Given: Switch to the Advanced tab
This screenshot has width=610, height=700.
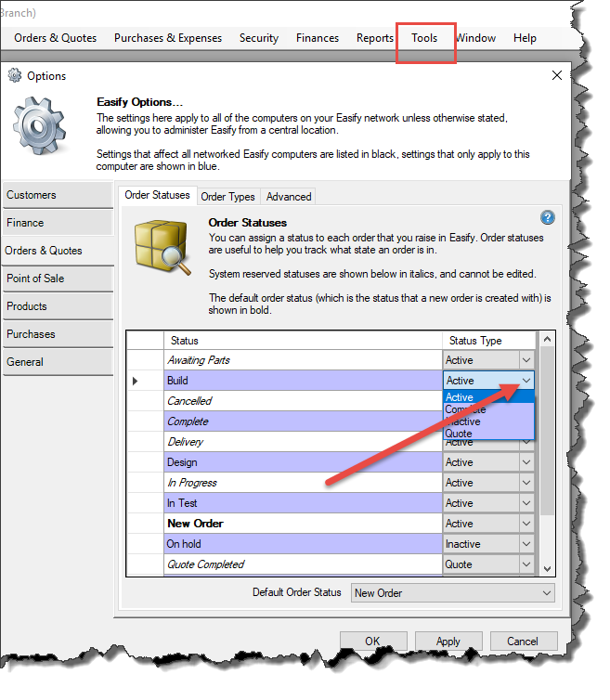Looking at the screenshot, I should point(289,196).
